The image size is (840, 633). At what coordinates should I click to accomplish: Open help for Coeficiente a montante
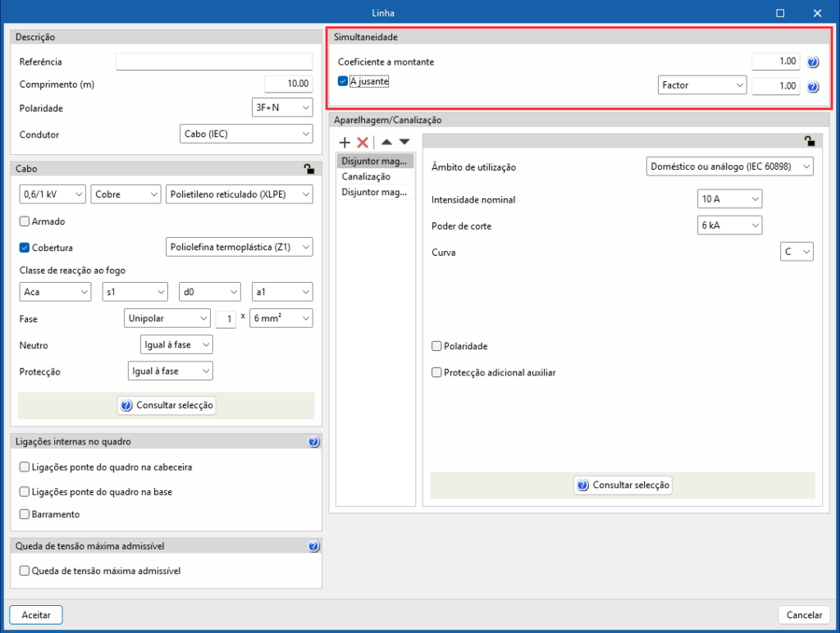point(813,62)
